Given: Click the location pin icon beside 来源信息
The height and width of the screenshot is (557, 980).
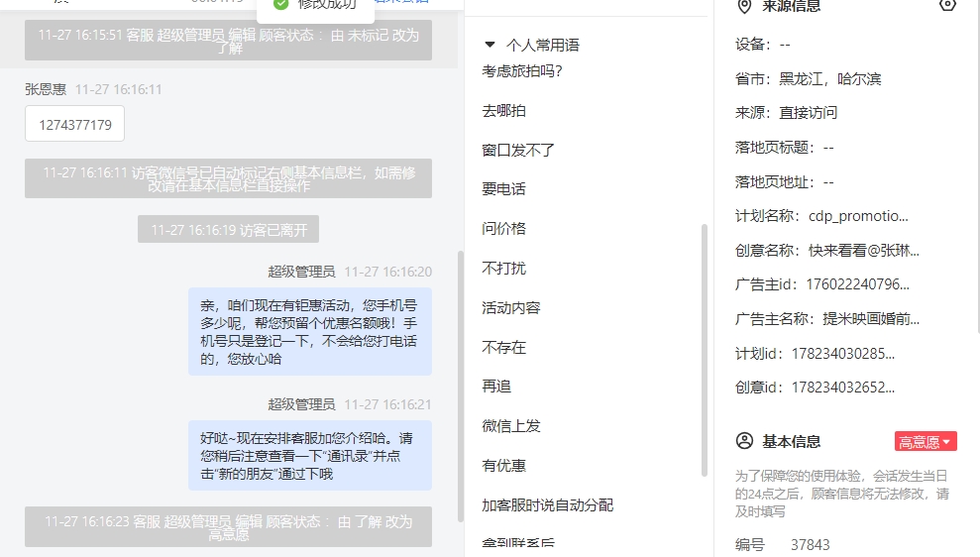Looking at the screenshot, I should (744, 7).
